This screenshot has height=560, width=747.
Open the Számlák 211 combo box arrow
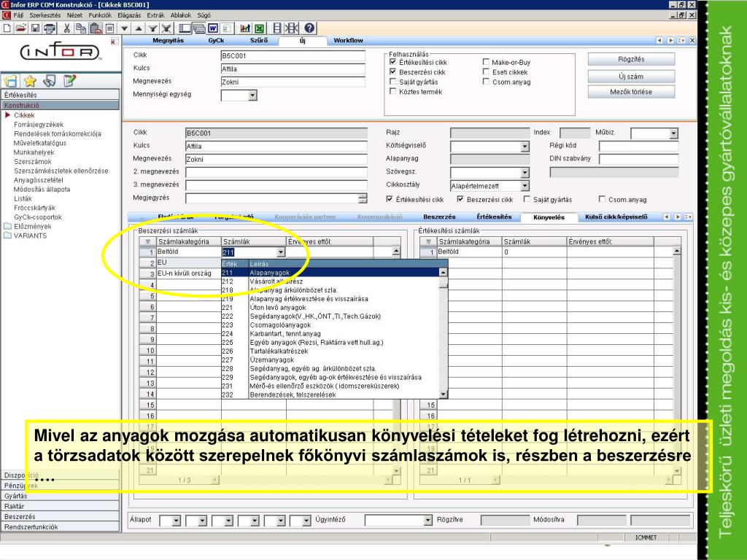pos(281,252)
